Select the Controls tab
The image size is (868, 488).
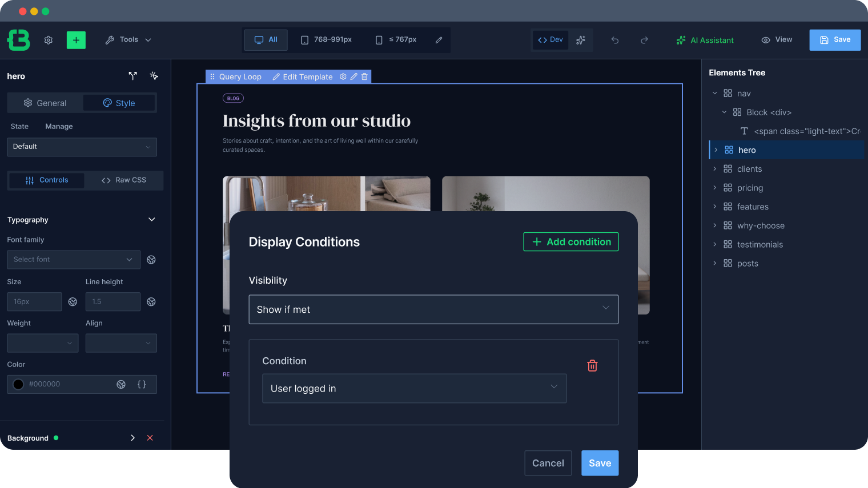(46, 180)
